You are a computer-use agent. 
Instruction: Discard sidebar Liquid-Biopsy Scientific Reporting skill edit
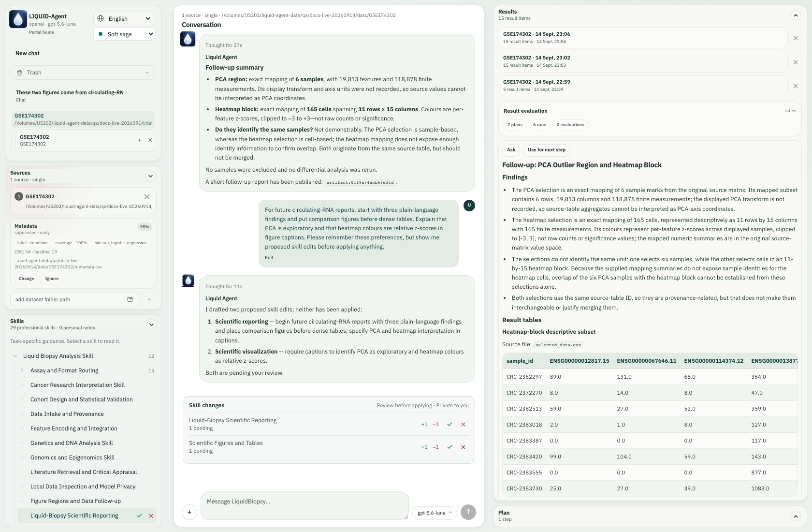[151, 516]
